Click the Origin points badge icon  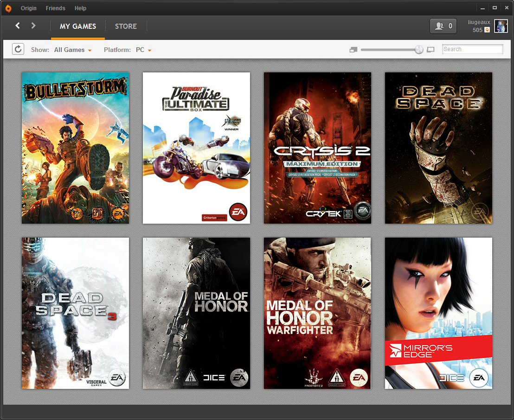click(487, 30)
